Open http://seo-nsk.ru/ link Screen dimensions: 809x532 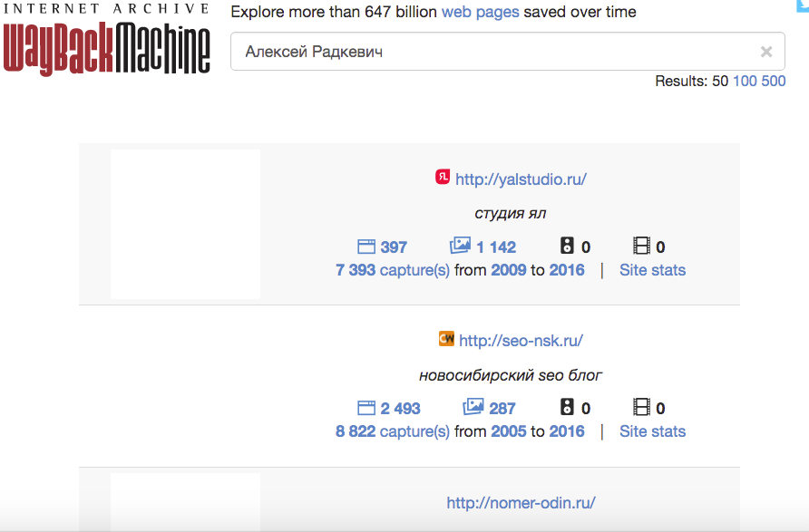(521, 341)
